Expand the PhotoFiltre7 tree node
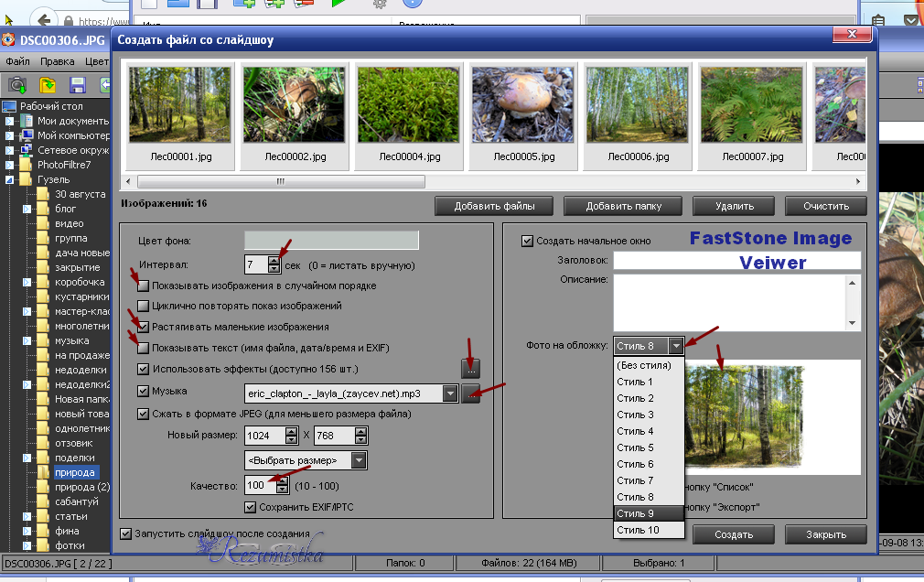924x582 pixels. click(x=9, y=165)
